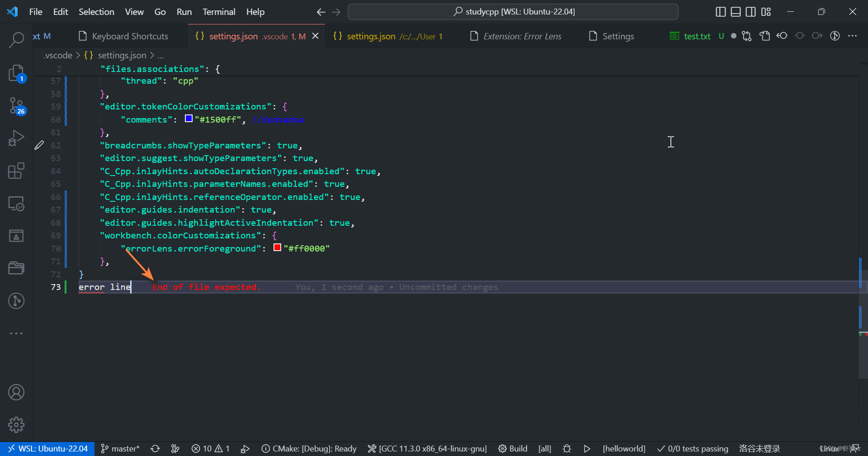The height and width of the screenshot is (456, 868).
Task: Open the Terminal menu
Action: coord(219,12)
